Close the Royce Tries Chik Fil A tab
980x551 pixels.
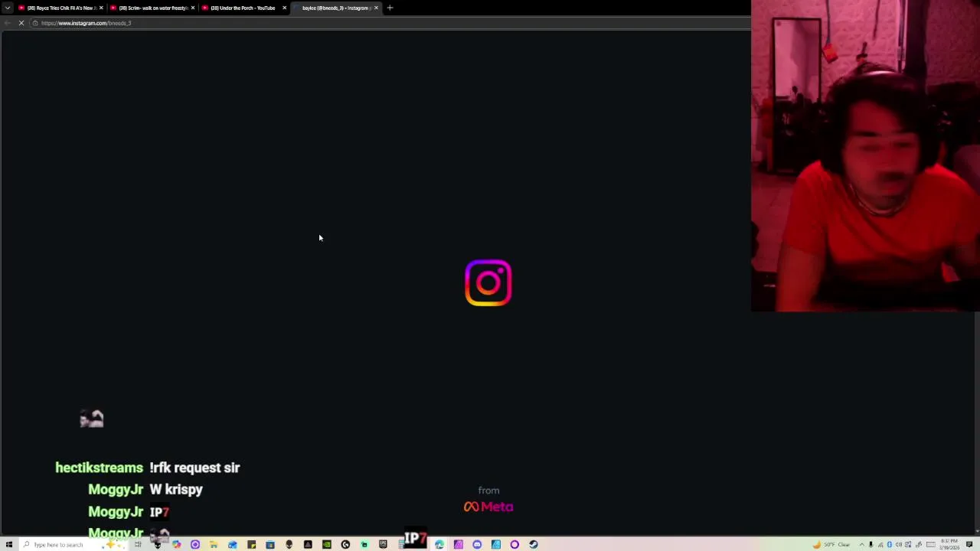(x=100, y=8)
